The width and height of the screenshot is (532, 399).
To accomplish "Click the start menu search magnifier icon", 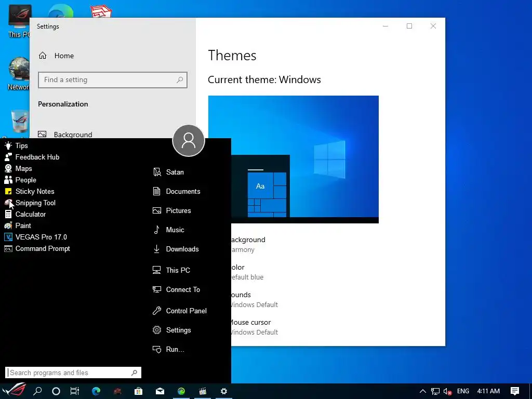I will (135, 373).
